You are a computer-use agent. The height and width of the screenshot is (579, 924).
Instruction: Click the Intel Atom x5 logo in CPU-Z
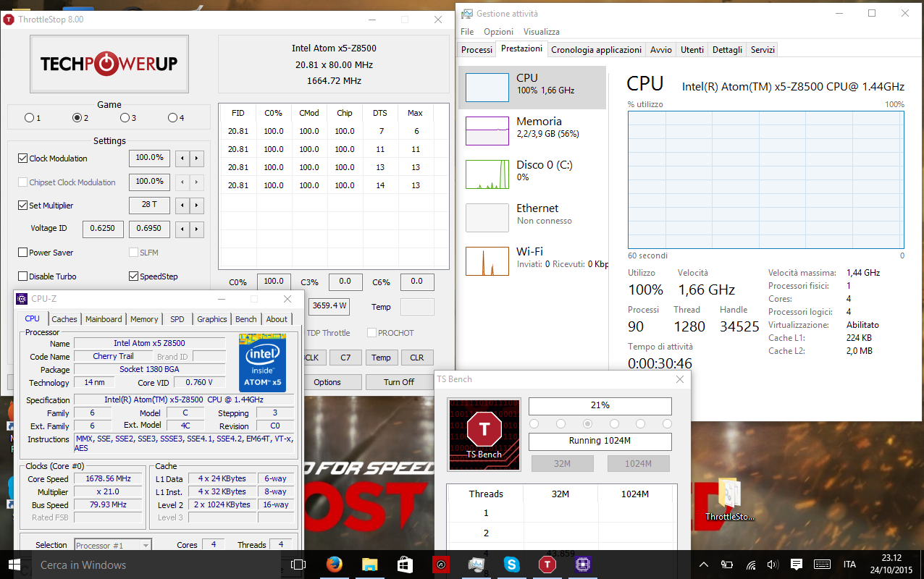pos(262,363)
